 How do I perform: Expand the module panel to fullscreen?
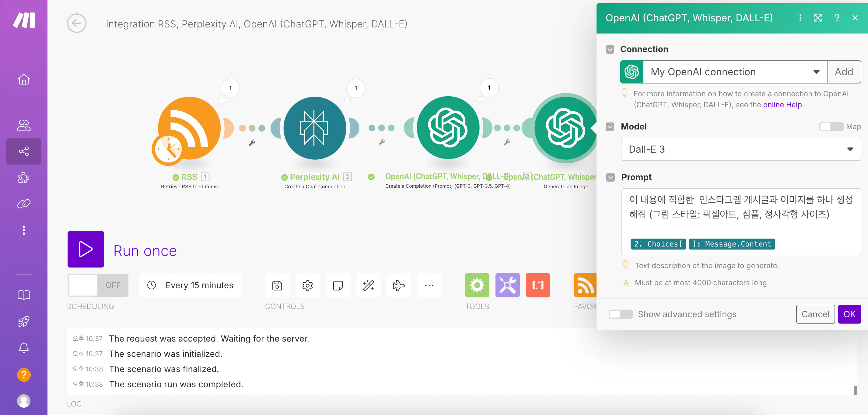tap(818, 18)
